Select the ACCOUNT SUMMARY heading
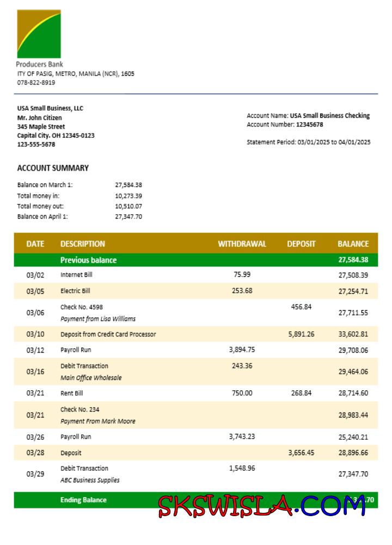 tap(53, 168)
